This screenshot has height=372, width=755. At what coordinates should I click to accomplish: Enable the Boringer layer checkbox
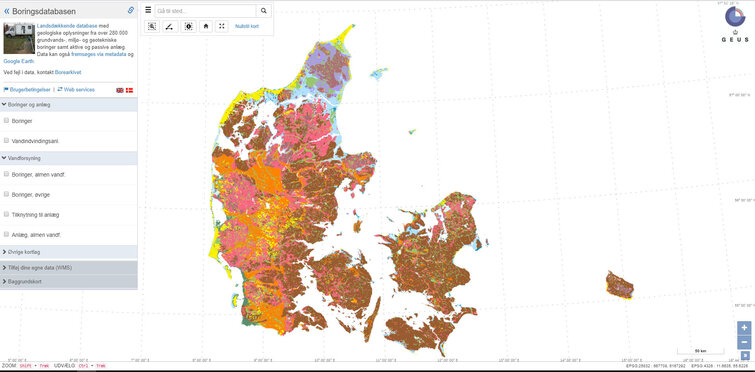(6, 121)
